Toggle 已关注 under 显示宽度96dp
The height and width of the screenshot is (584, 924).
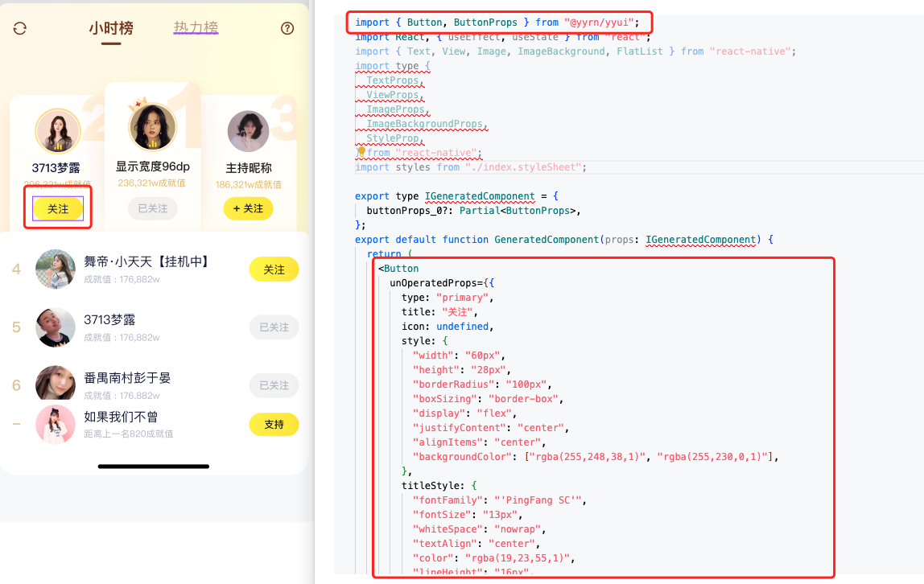tap(152, 208)
